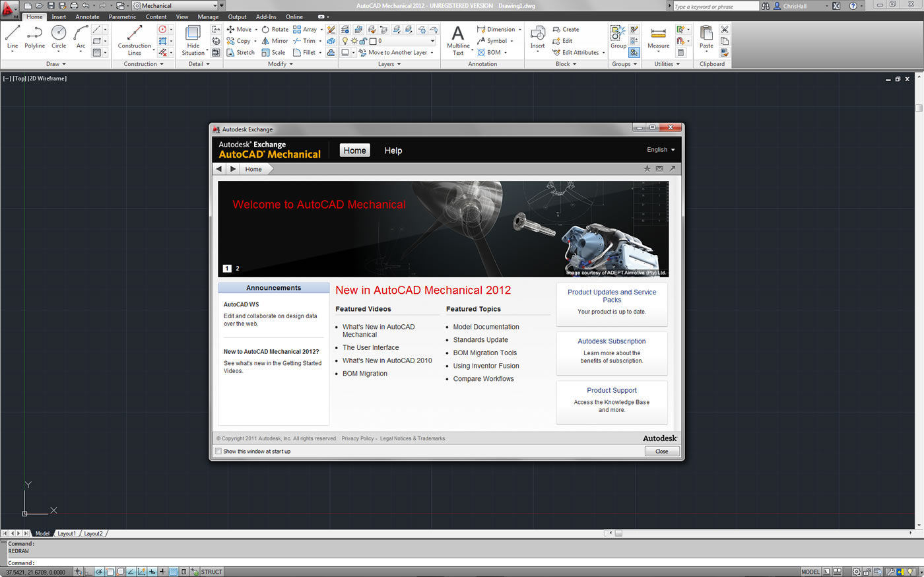
Task: Click the Construction Lines tool
Action: click(135, 40)
